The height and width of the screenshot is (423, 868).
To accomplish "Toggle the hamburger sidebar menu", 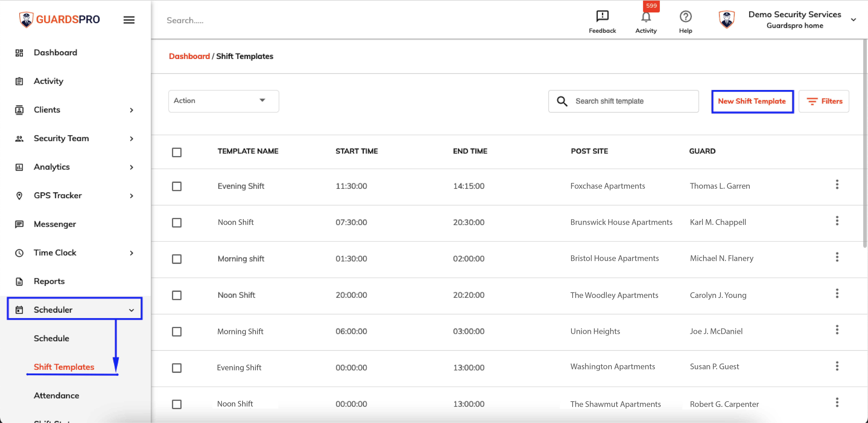I will pos(129,20).
